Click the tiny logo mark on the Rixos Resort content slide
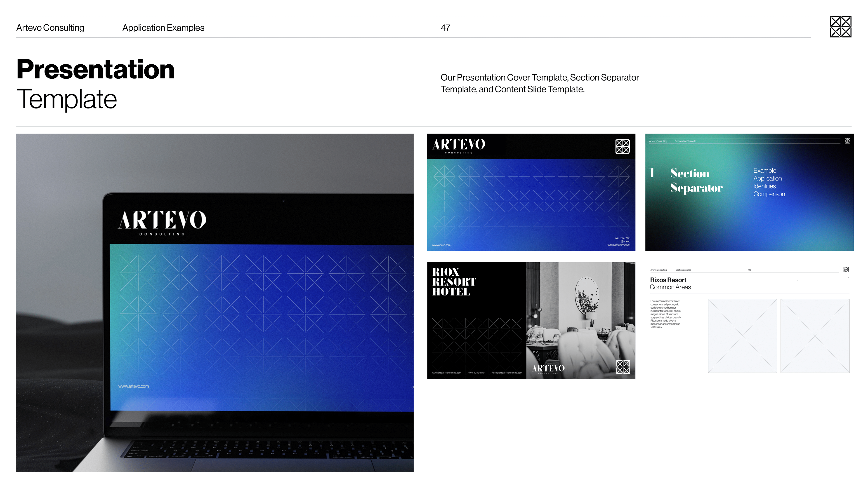This screenshot has height=488, width=868. coord(846,270)
